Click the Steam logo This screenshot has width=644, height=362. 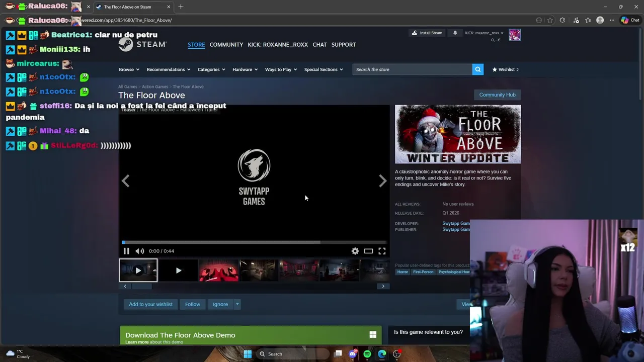tap(142, 44)
